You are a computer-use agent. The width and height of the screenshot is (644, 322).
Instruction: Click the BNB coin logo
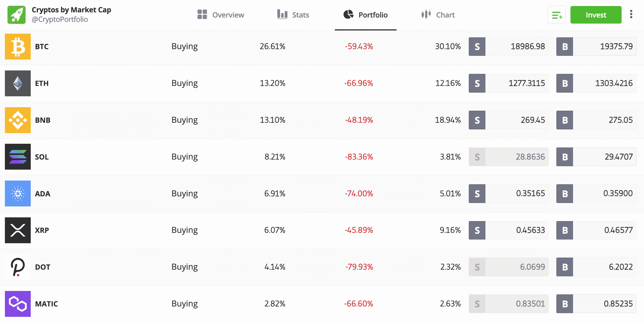coord(18,120)
